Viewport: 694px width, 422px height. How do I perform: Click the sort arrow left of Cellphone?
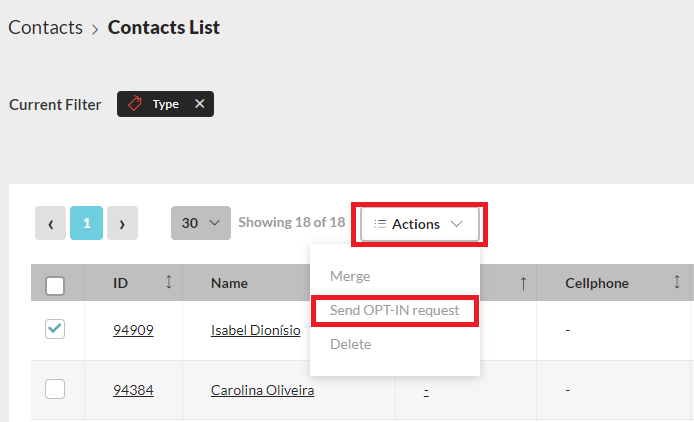[522, 283]
